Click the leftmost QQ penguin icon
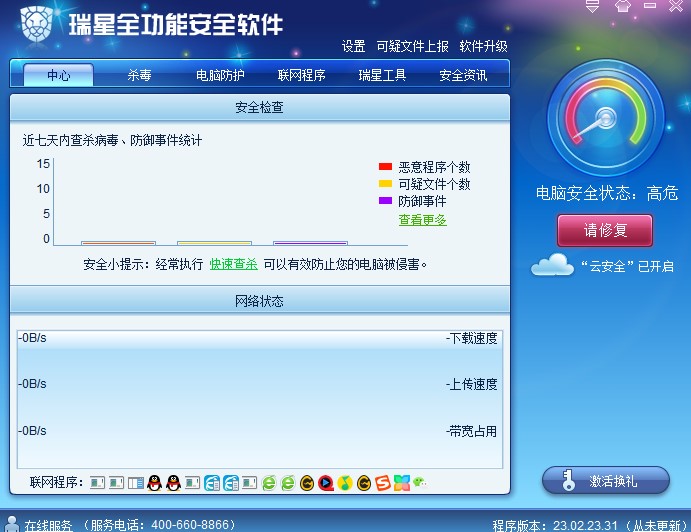This screenshot has width=691, height=532. pyautogui.click(x=154, y=483)
